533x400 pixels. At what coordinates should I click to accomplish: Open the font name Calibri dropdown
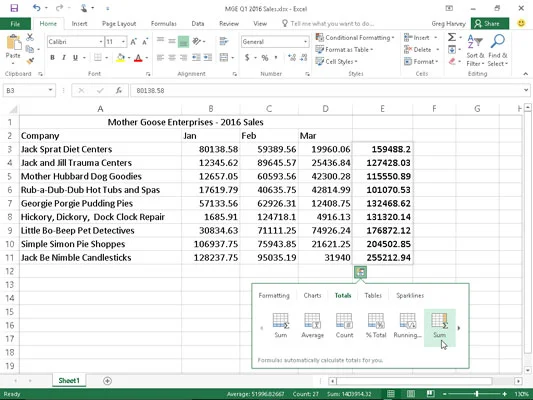coord(101,42)
